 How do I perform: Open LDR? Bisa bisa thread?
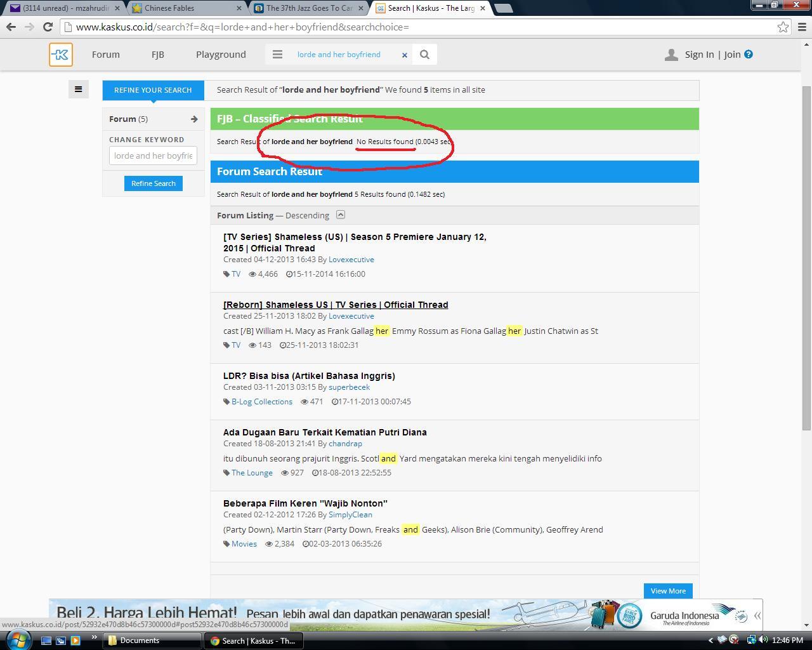pos(309,376)
